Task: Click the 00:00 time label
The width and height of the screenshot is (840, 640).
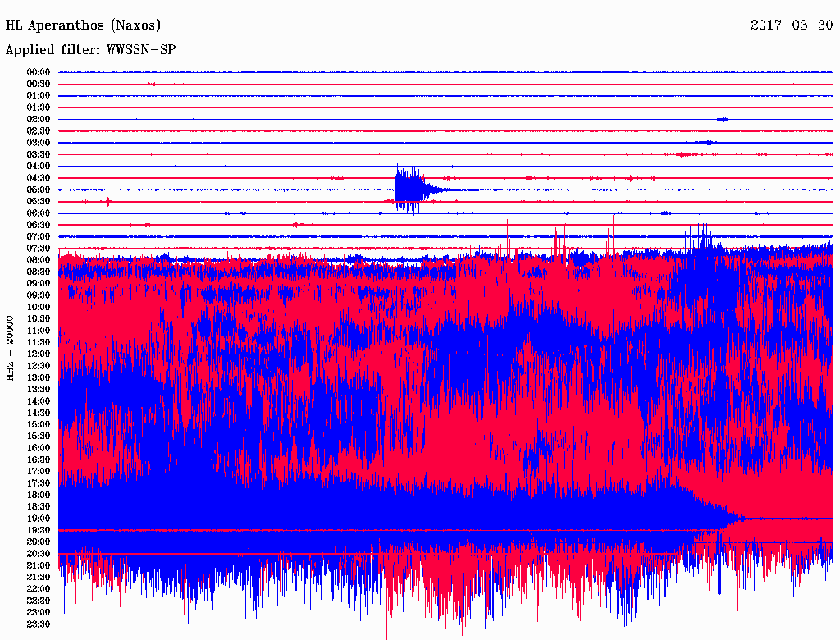Action: [39, 72]
